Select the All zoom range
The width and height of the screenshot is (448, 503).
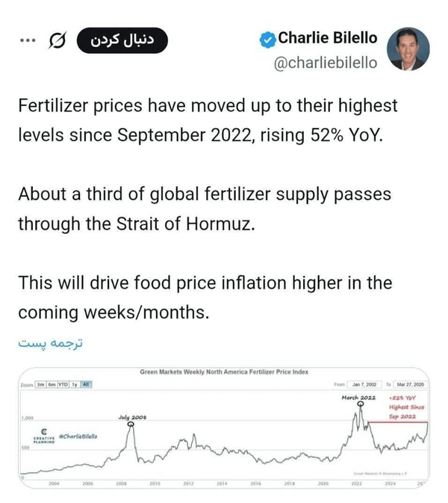pos(86,384)
